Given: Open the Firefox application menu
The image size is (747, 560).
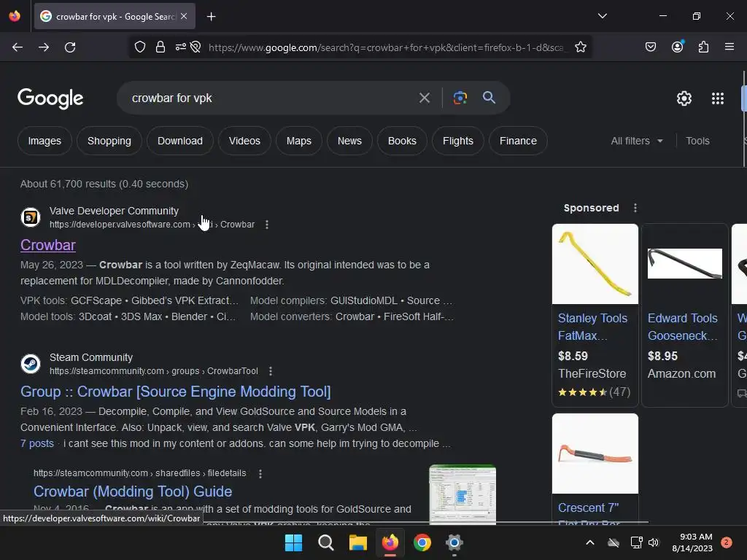Looking at the screenshot, I should (729, 47).
